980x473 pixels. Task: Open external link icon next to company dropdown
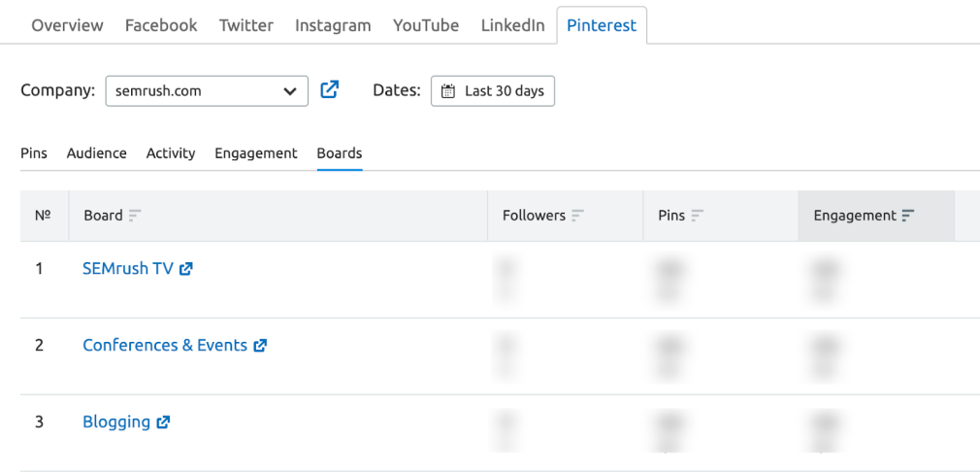click(329, 89)
